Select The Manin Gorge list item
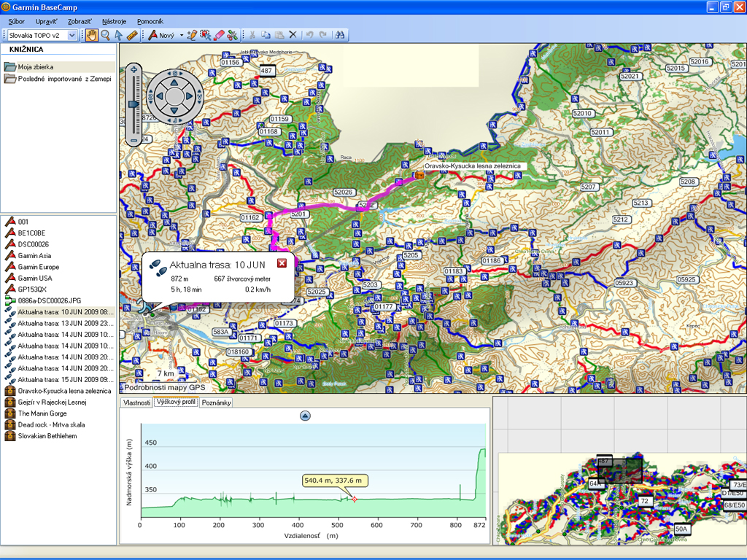This screenshot has width=747, height=560. point(43,413)
